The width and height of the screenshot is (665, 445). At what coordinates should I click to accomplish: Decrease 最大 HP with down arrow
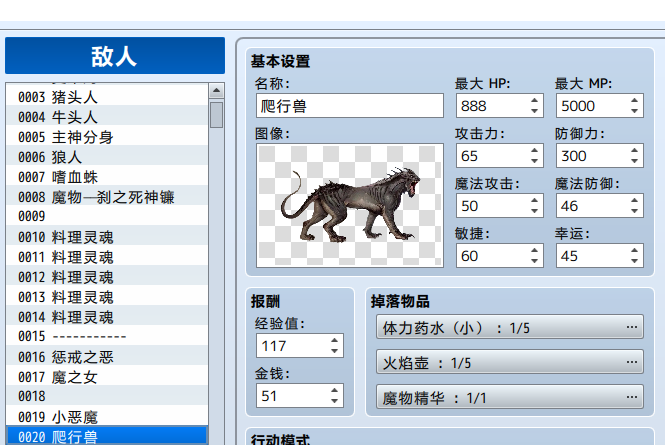pyautogui.click(x=534, y=111)
